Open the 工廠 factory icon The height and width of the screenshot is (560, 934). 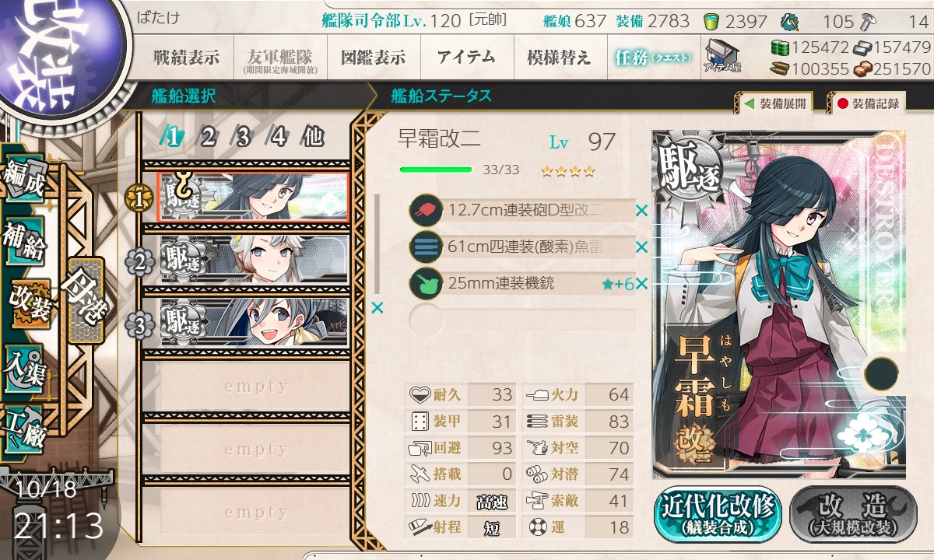click(x=25, y=428)
